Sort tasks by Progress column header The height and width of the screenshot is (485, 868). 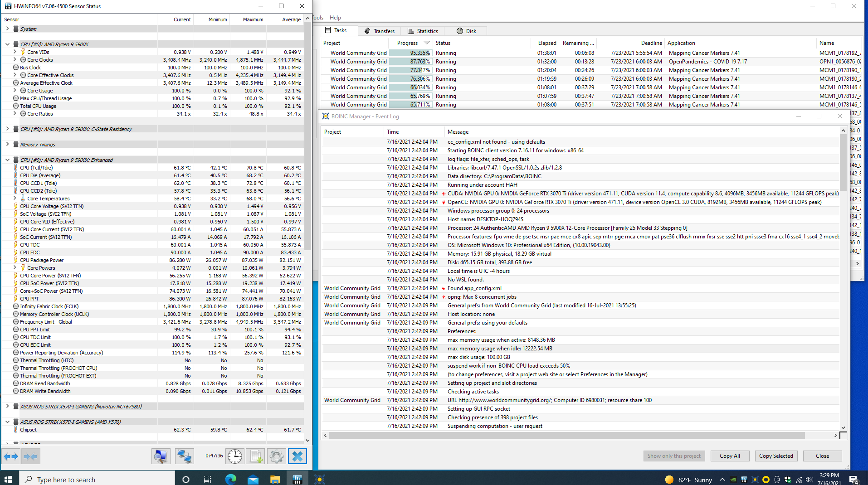410,43
